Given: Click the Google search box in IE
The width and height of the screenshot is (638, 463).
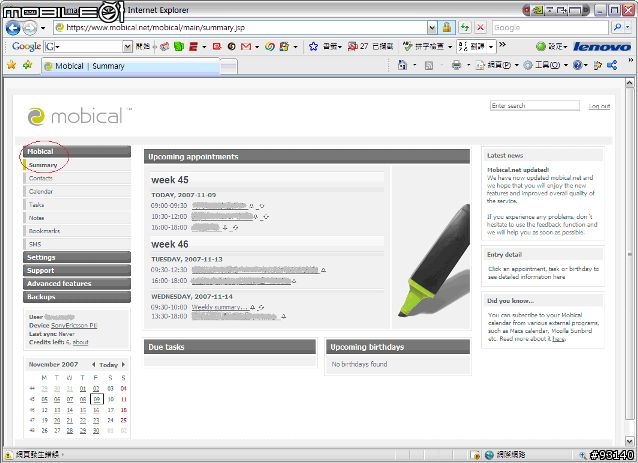Looking at the screenshot, I should pos(550,28).
